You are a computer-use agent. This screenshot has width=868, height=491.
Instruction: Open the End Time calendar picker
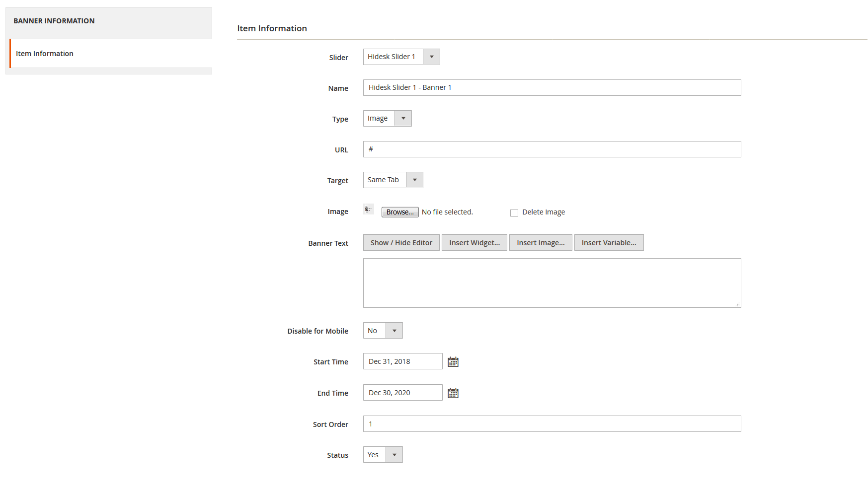tap(453, 393)
